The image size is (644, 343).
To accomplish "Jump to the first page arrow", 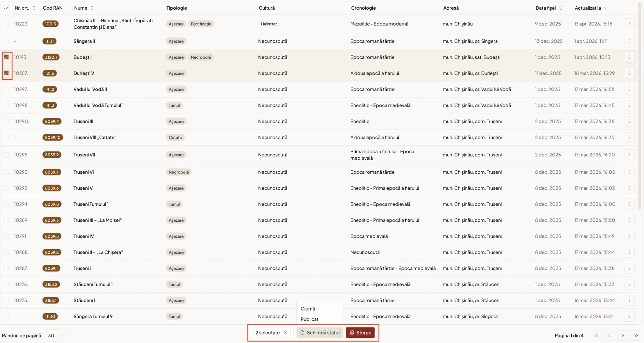I will point(596,335).
